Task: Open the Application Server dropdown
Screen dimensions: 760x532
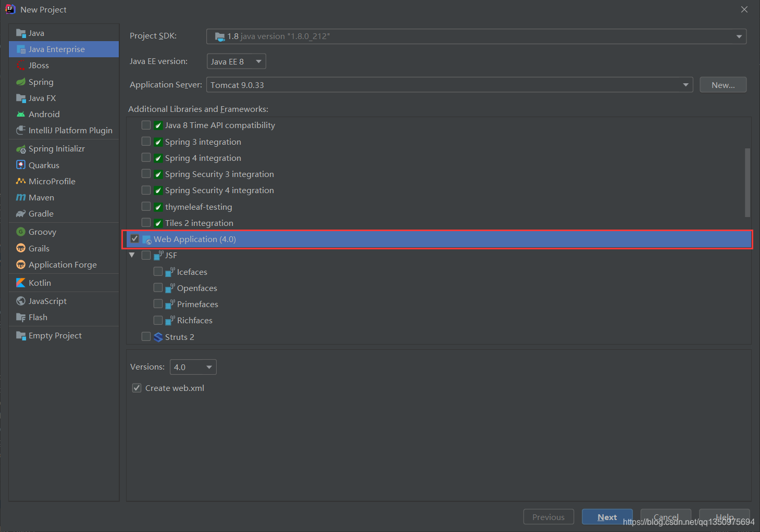Action: 450,85
